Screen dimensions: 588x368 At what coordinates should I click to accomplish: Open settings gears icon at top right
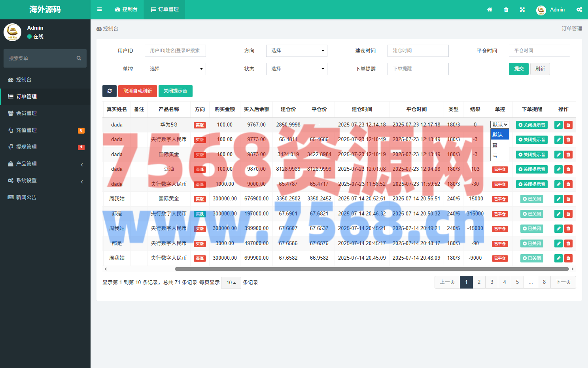[579, 9]
